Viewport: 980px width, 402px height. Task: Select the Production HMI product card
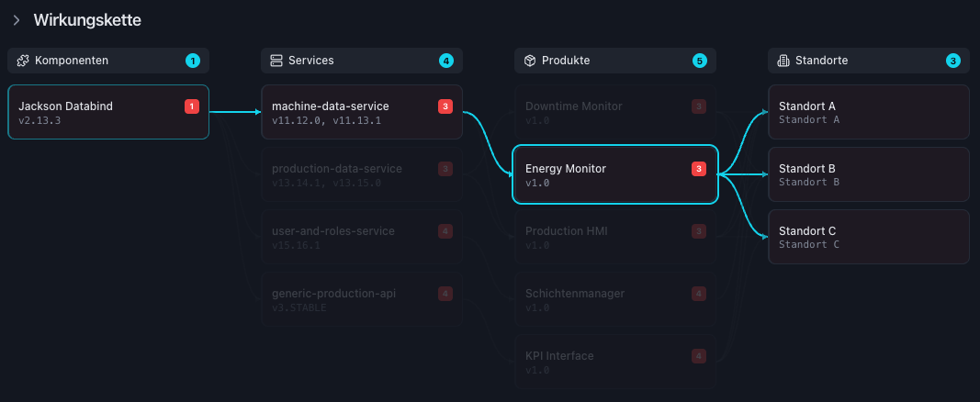615,237
